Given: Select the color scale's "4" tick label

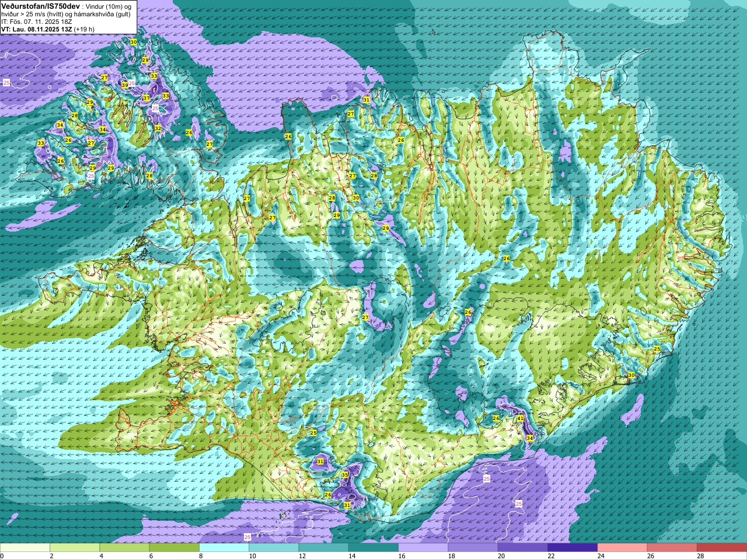Looking at the screenshot, I should [100, 556].
